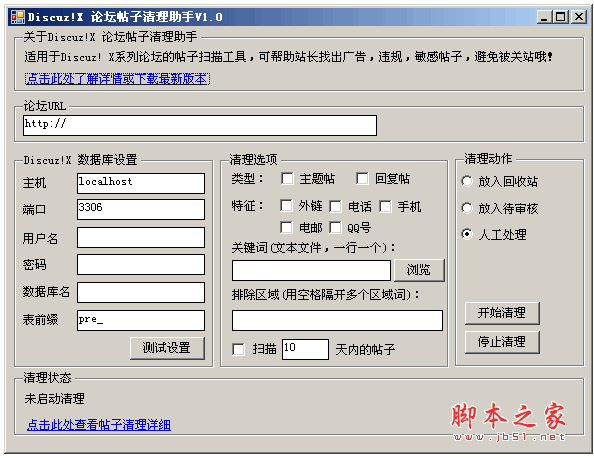
Task: Stop cleanup with 停止清理 button
Action: [502, 342]
